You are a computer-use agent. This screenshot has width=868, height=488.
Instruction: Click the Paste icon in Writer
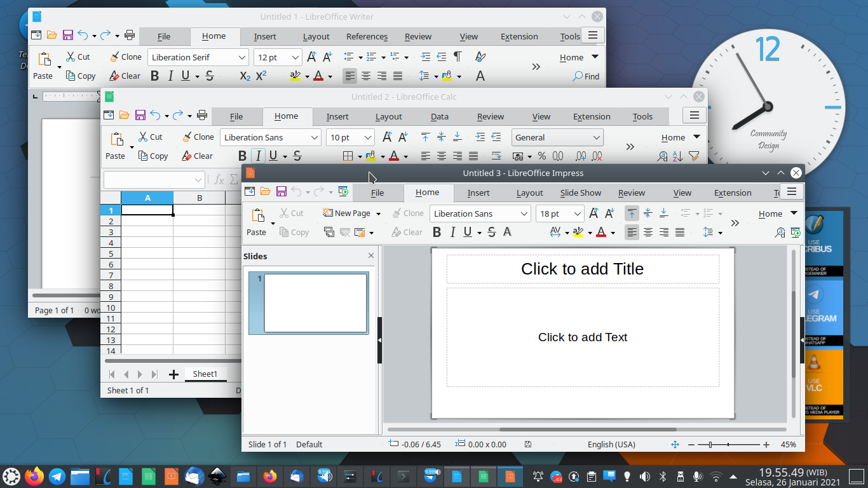pyautogui.click(x=44, y=59)
